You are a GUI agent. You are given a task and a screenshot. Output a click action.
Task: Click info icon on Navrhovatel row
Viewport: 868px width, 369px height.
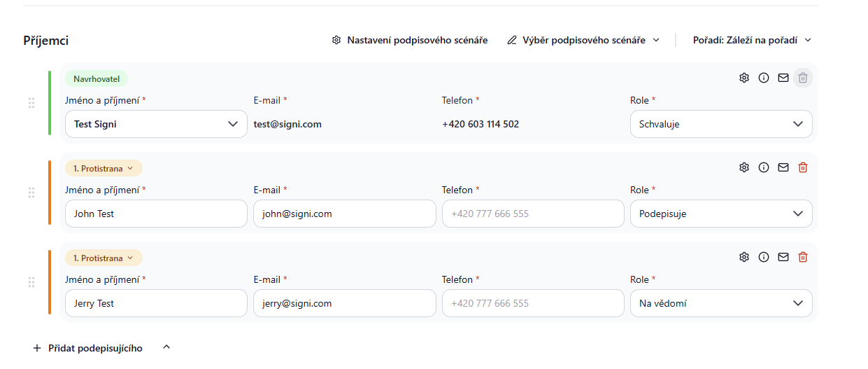pyautogui.click(x=764, y=78)
